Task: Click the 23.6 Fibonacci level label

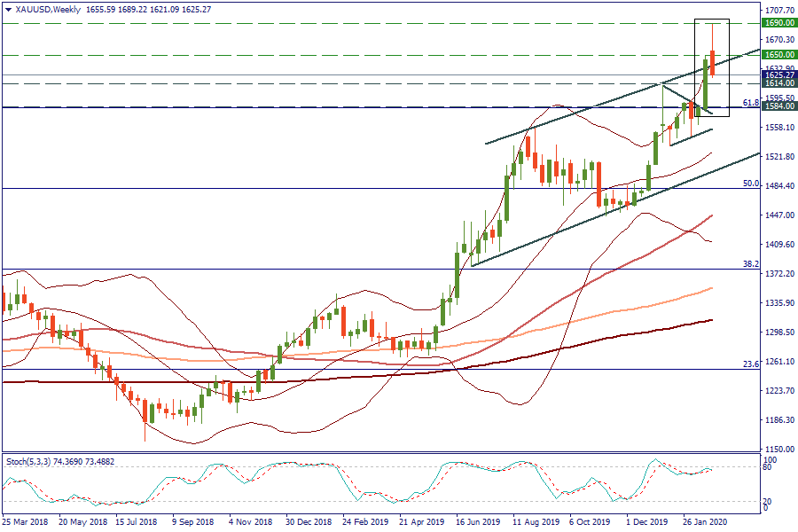Action: click(750, 364)
